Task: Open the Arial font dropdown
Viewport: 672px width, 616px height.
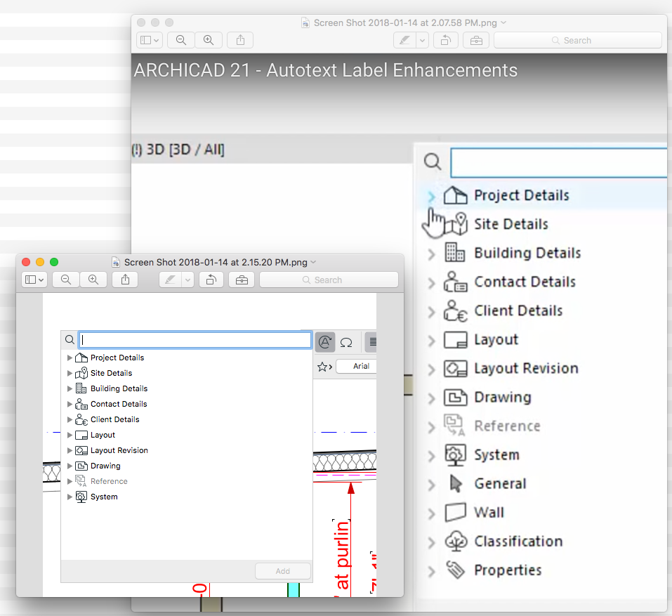Action: click(x=357, y=366)
